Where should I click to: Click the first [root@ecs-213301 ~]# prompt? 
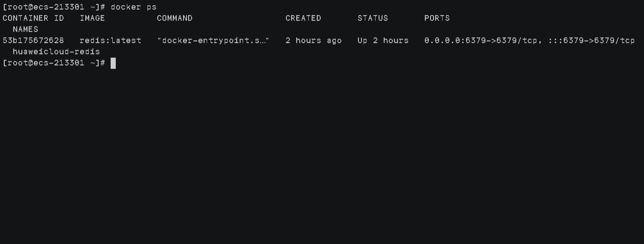click(54, 7)
